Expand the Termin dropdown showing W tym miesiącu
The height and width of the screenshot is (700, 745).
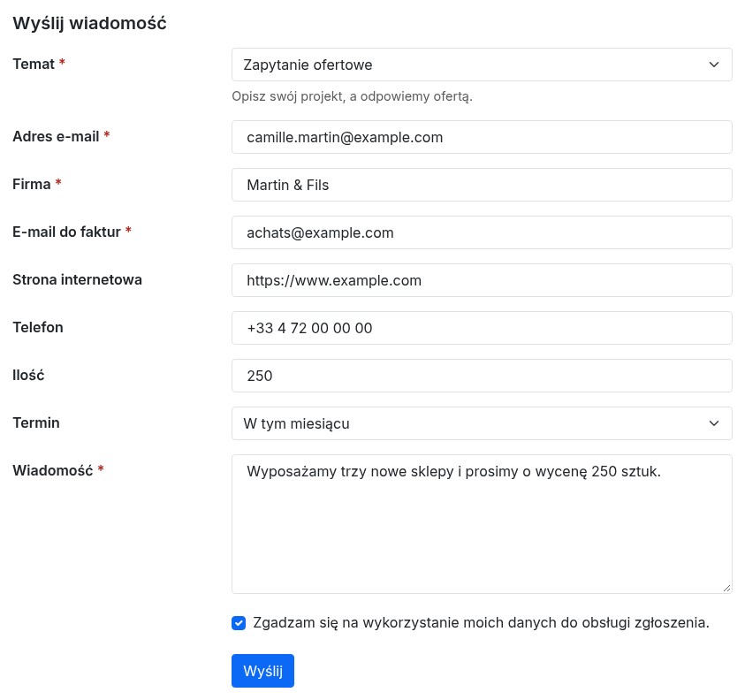coord(482,423)
